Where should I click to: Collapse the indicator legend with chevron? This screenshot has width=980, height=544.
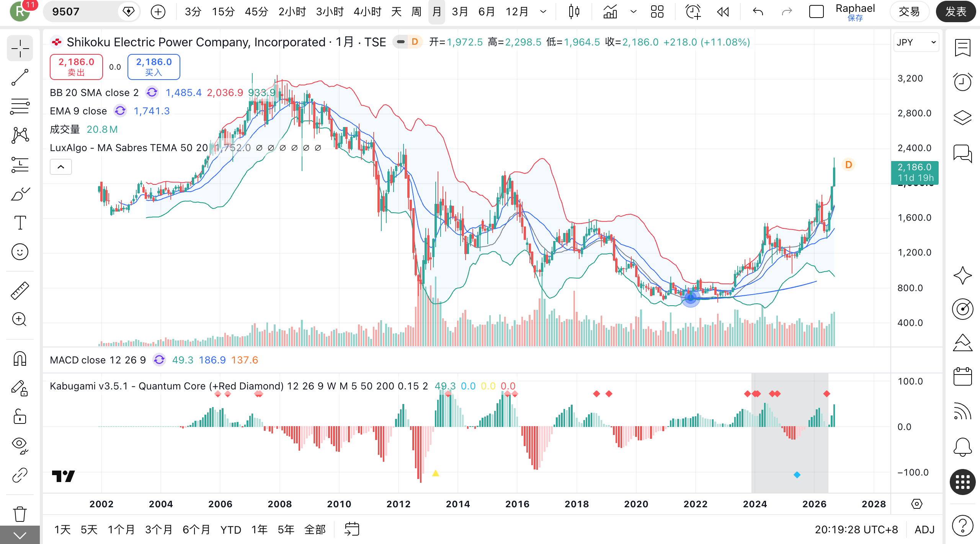[61, 167]
